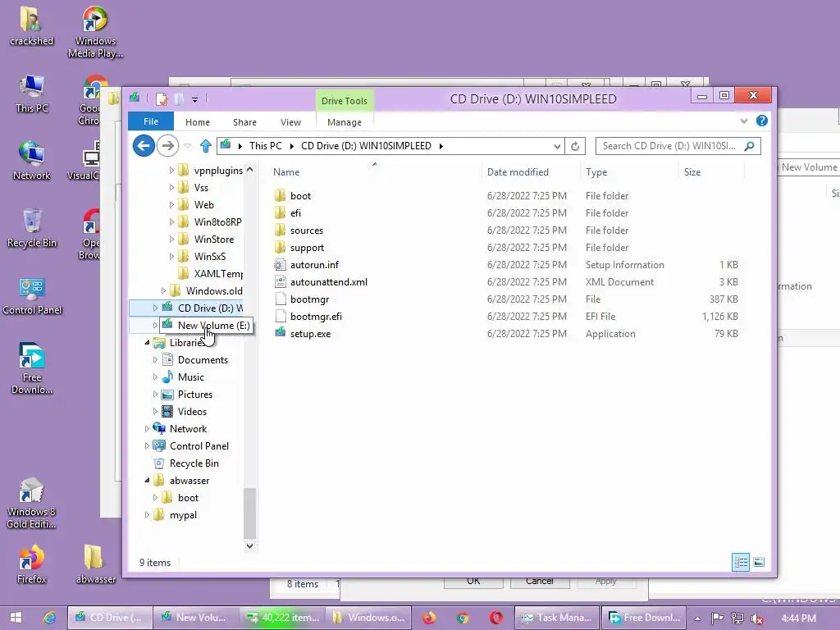The height and width of the screenshot is (630, 840).
Task: Open the address bar history dropdown
Action: point(557,146)
